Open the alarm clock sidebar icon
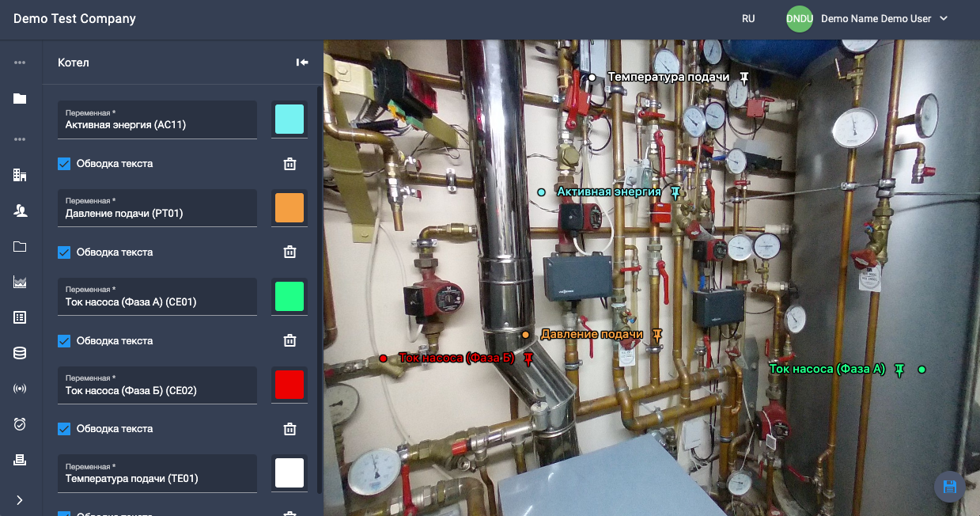Viewport: 980px width, 516px height. [x=20, y=424]
